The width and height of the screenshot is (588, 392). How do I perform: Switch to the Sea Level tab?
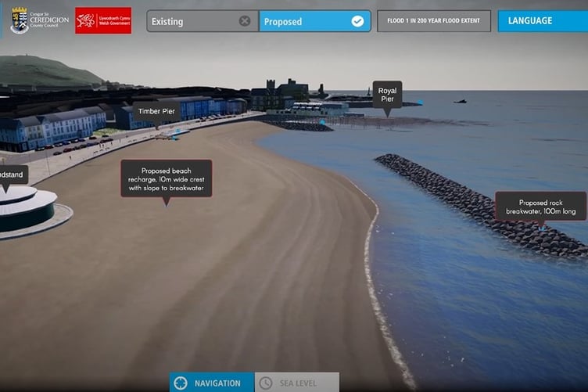tap(297, 383)
